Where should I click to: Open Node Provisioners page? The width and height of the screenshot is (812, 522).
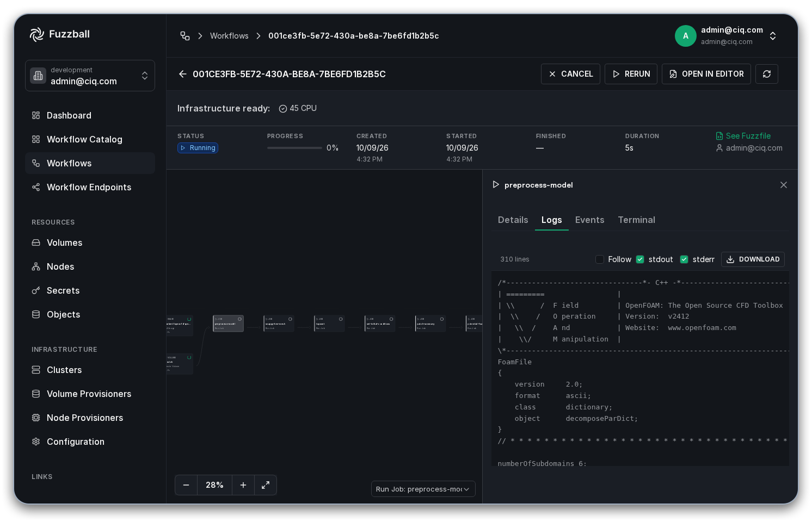point(90,418)
